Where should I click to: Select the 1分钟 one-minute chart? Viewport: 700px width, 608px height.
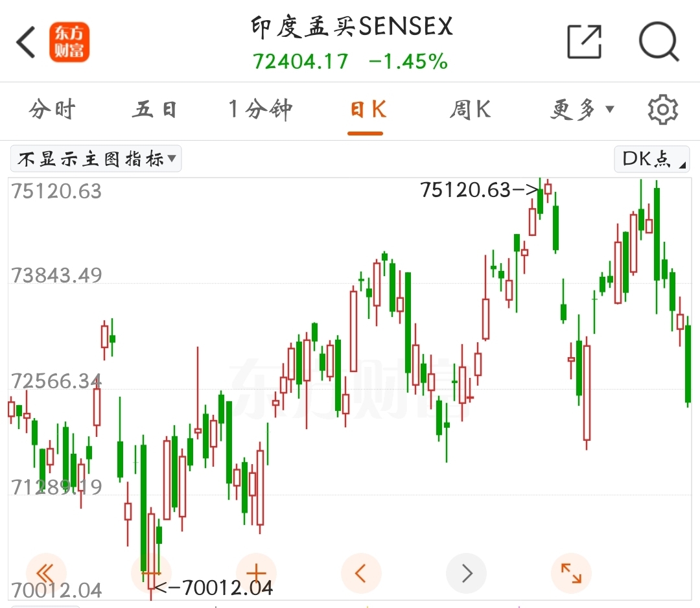tap(259, 110)
